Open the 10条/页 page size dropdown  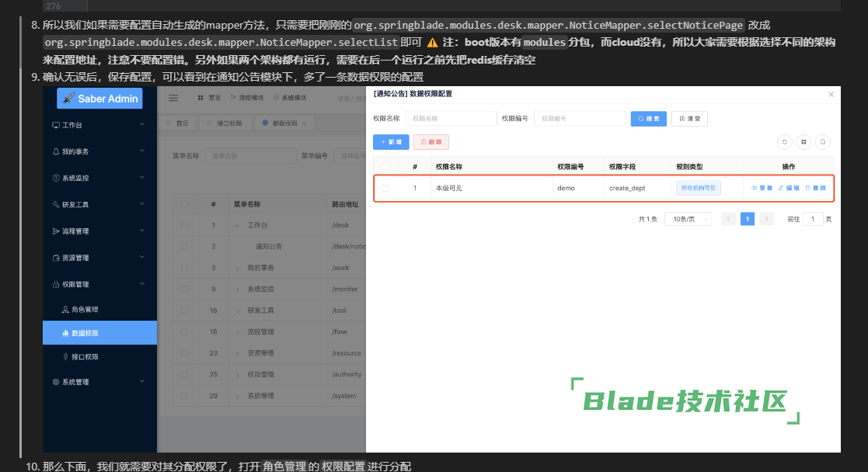tap(688, 219)
